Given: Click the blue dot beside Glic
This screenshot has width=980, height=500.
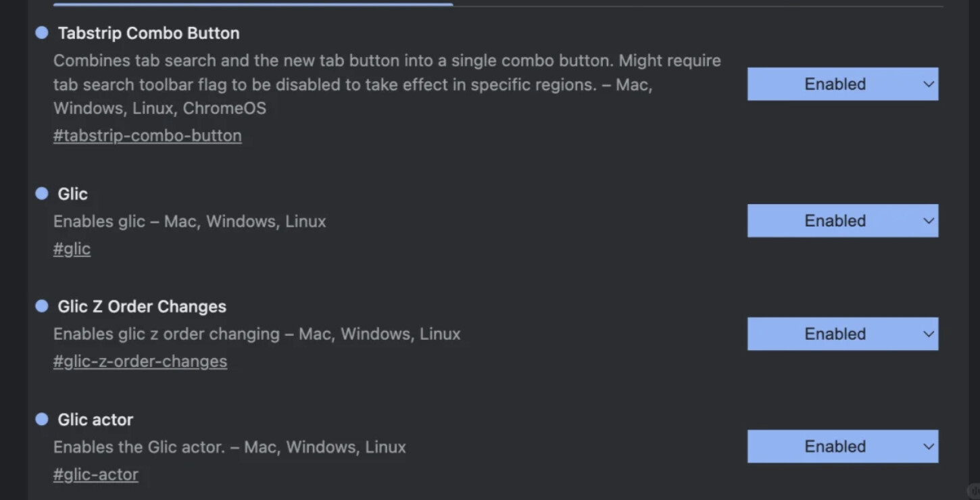Looking at the screenshot, I should pyautogui.click(x=42, y=193).
